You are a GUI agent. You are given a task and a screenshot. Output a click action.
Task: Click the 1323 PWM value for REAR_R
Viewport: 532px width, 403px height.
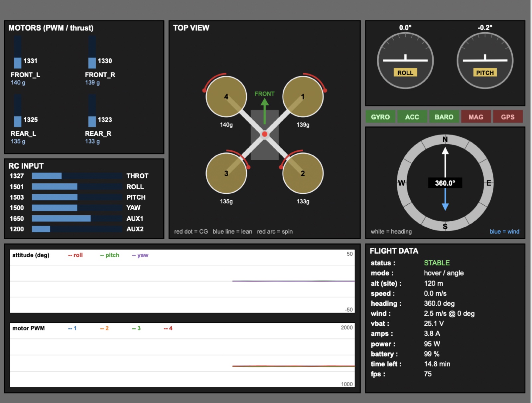pyautogui.click(x=105, y=119)
